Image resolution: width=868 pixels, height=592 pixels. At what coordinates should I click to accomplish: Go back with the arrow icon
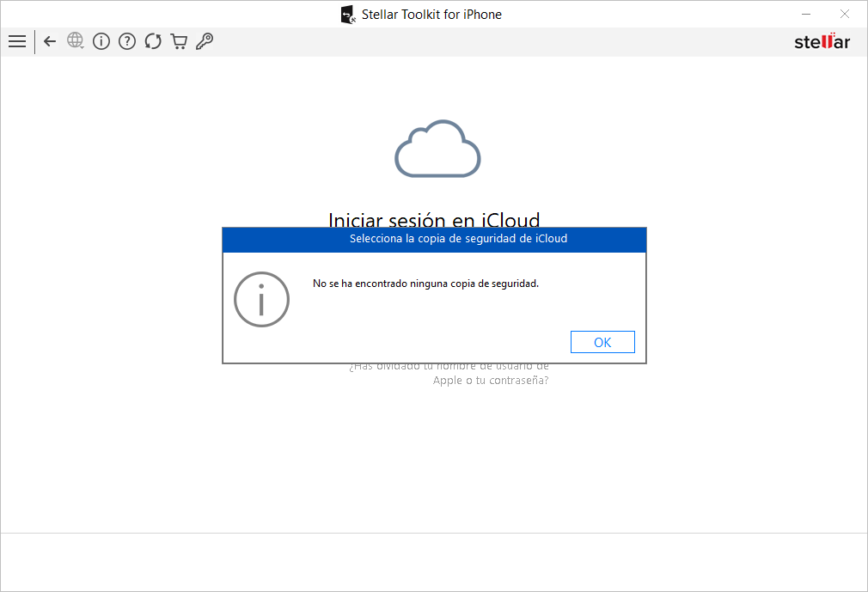point(50,41)
